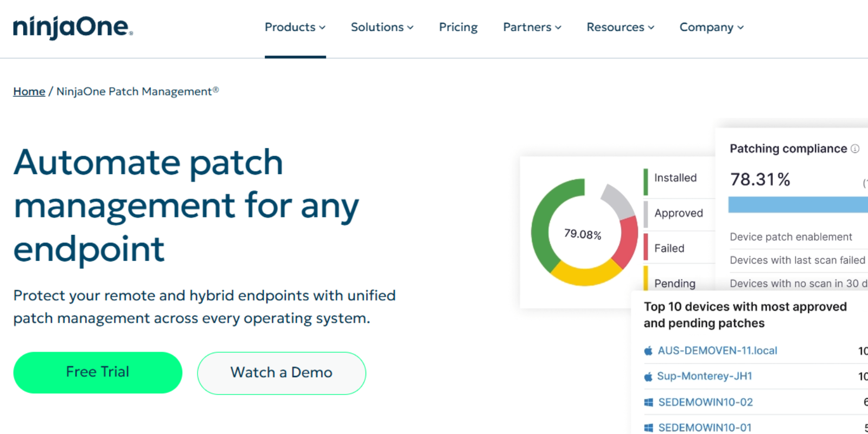
Task: Click the Installed legend label
Action: point(675,178)
